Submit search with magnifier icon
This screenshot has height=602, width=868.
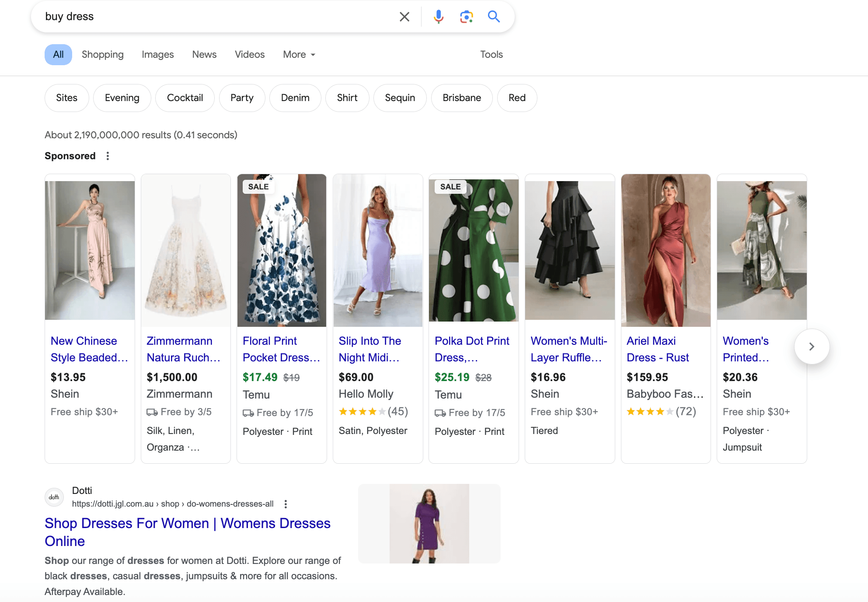[494, 17]
